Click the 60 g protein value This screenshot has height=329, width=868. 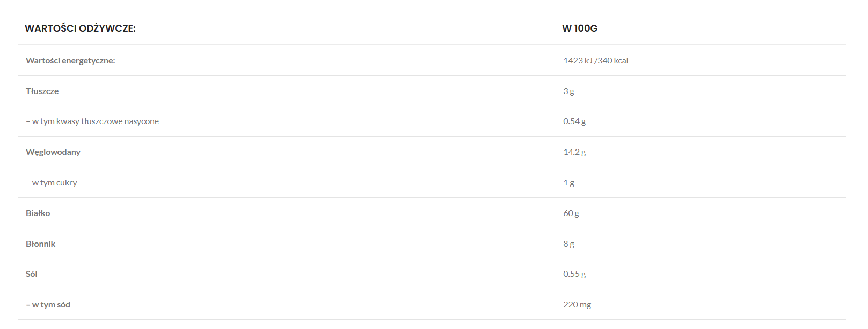(571, 213)
